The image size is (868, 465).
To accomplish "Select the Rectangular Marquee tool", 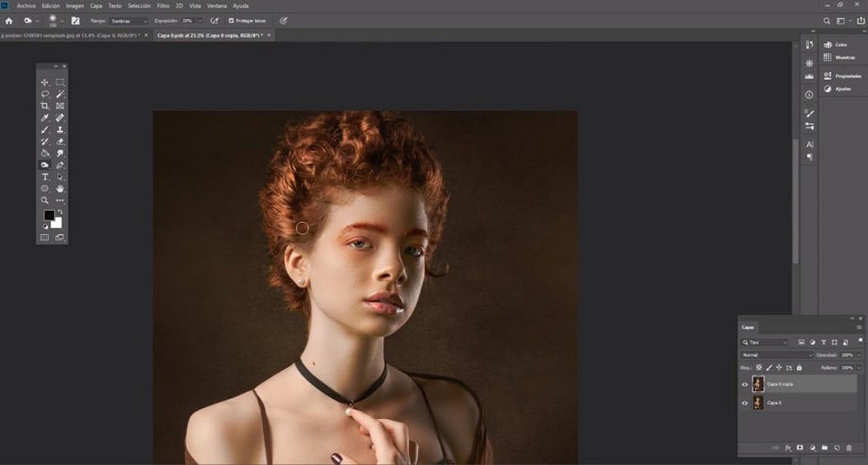I will coord(60,82).
